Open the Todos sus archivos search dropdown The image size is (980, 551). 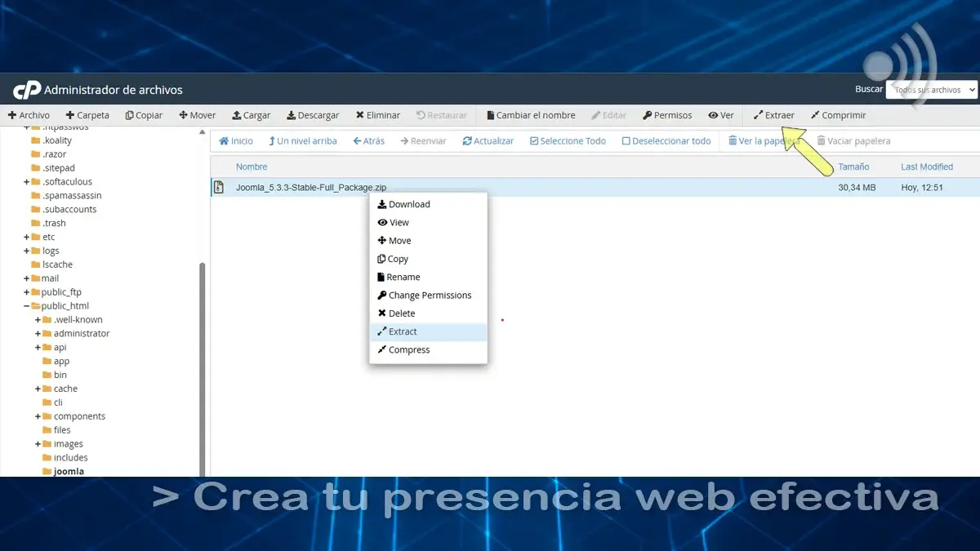[932, 89]
